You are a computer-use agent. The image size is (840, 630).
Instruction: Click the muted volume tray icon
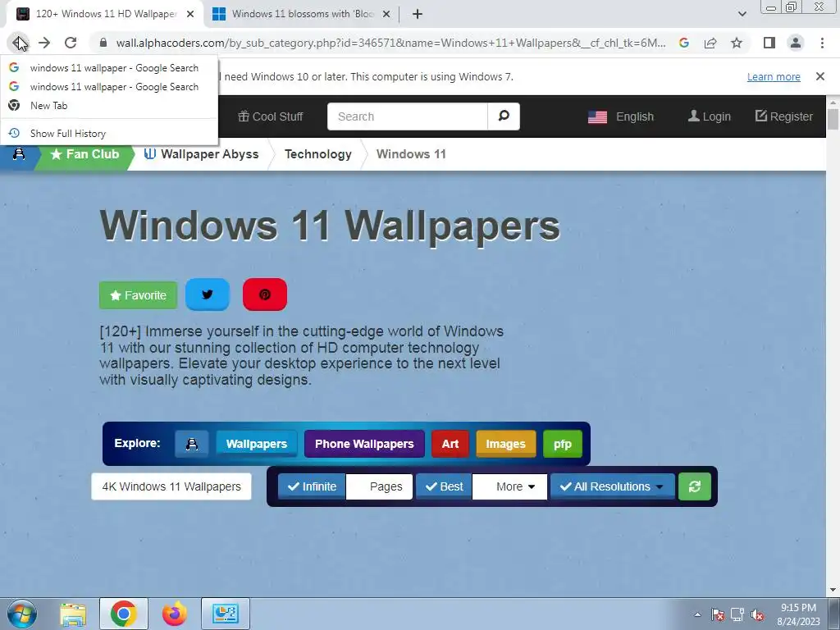[x=757, y=614]
